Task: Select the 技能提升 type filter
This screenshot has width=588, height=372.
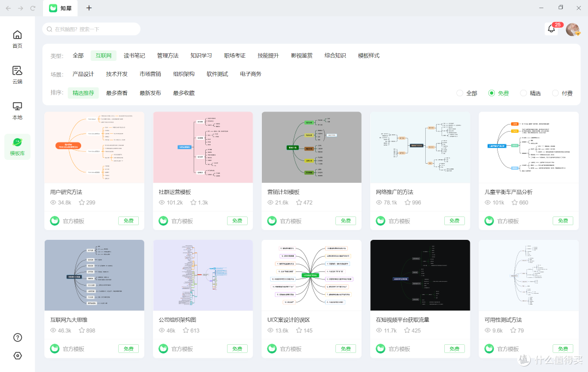Action: [268, 55]
